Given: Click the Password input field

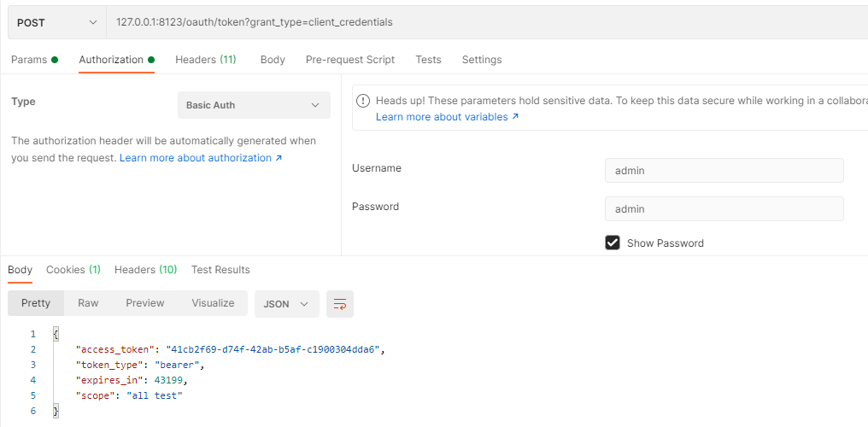Looking at the screenshot, I should 724,209.
